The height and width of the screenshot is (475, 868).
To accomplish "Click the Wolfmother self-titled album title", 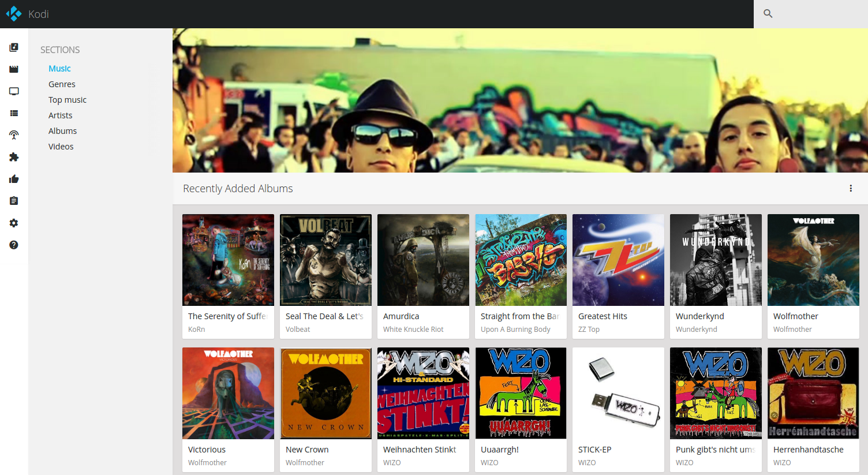I will click(796, 316).
